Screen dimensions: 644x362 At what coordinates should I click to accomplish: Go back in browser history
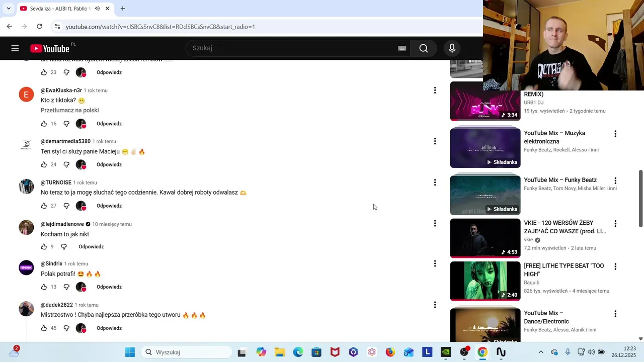[x=9, y=27]
